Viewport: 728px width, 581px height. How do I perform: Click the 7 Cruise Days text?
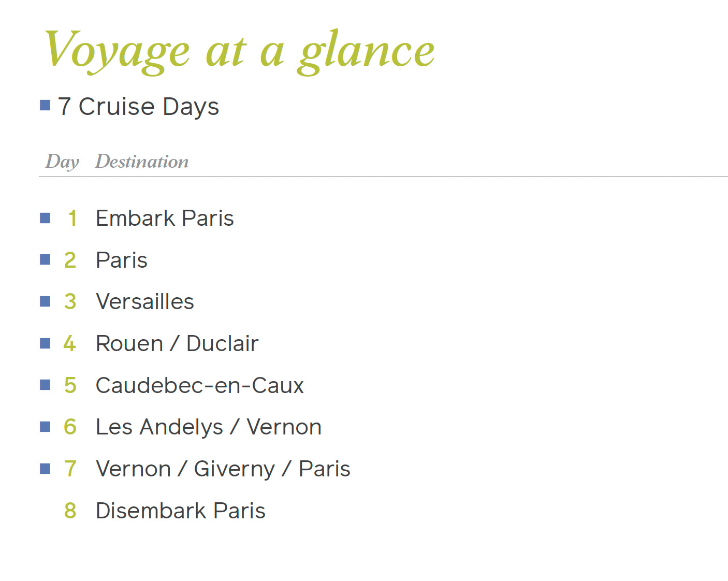[138, 107]
